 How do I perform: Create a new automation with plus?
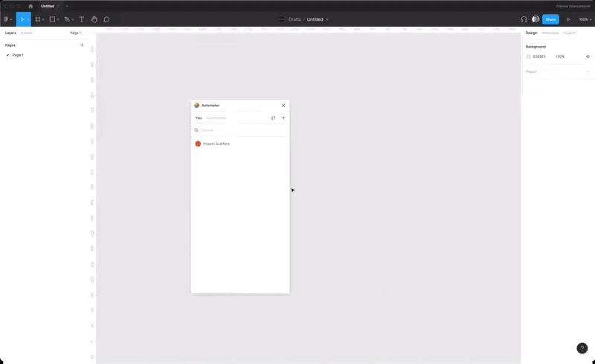click(283, 118)
